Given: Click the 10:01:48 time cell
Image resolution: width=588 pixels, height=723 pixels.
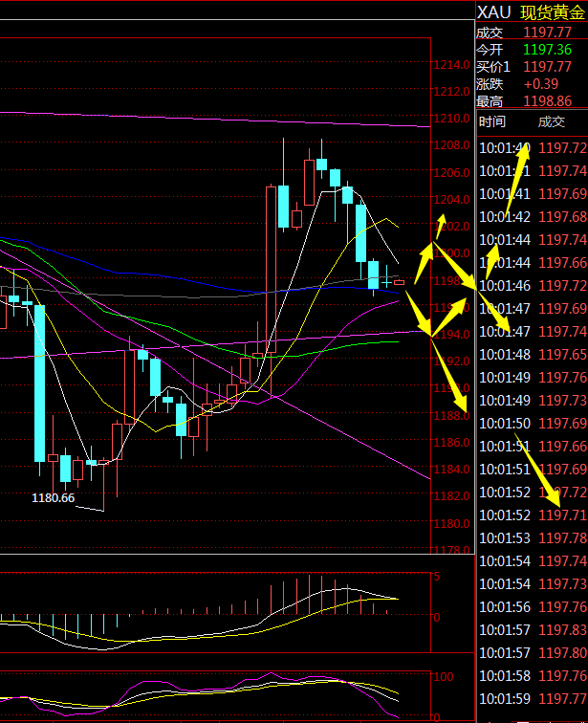Looking at the screenshot, I should coord(505,354).
